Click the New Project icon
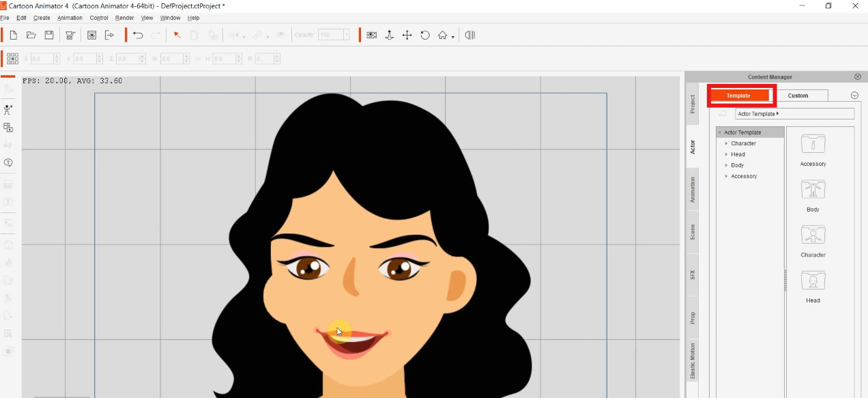Screen dimensions: 868x398 13,35
